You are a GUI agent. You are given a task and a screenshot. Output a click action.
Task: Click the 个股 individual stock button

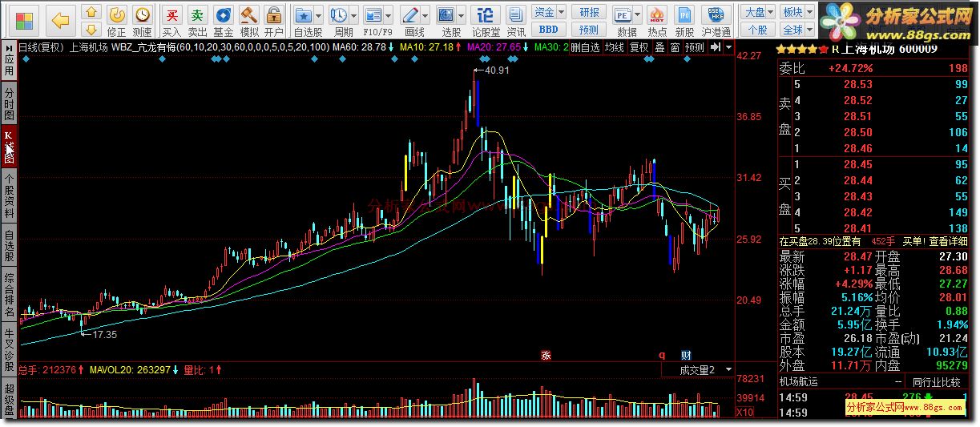click(x=757, y=30)
